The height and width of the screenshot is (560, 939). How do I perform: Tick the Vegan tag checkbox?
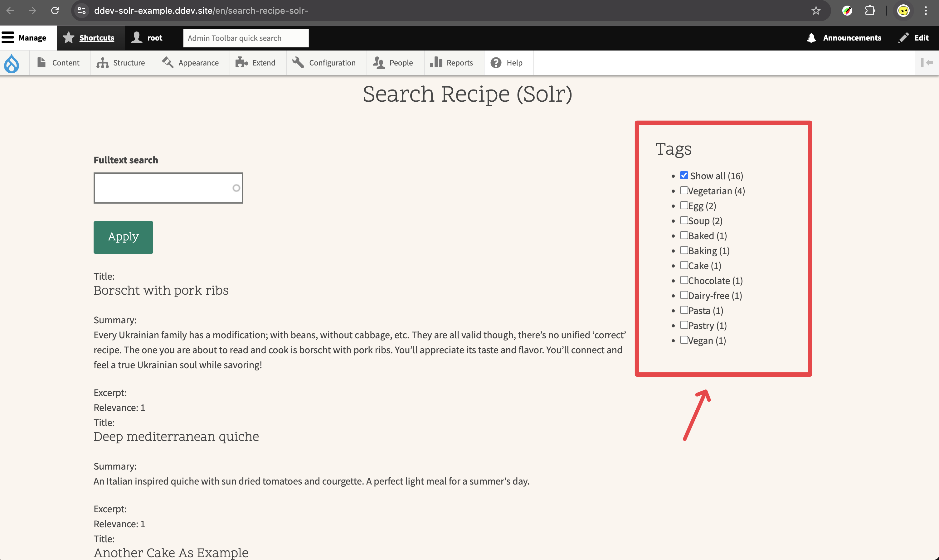684,340
